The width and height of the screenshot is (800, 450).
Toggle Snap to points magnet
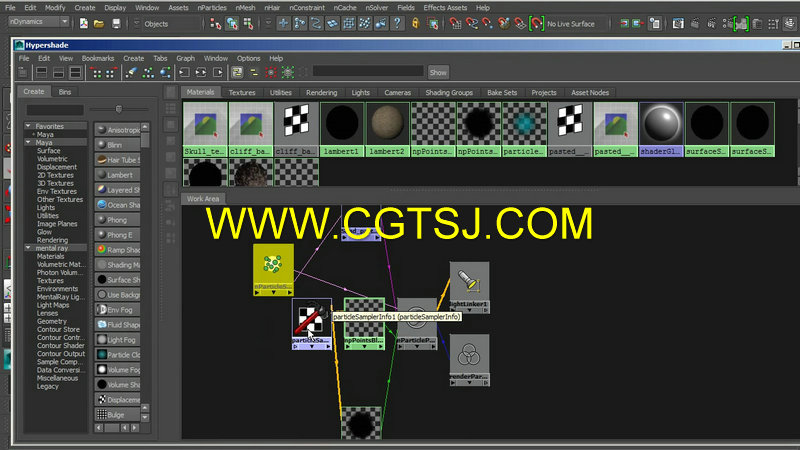pyautogui.click(x=488, y=23)
